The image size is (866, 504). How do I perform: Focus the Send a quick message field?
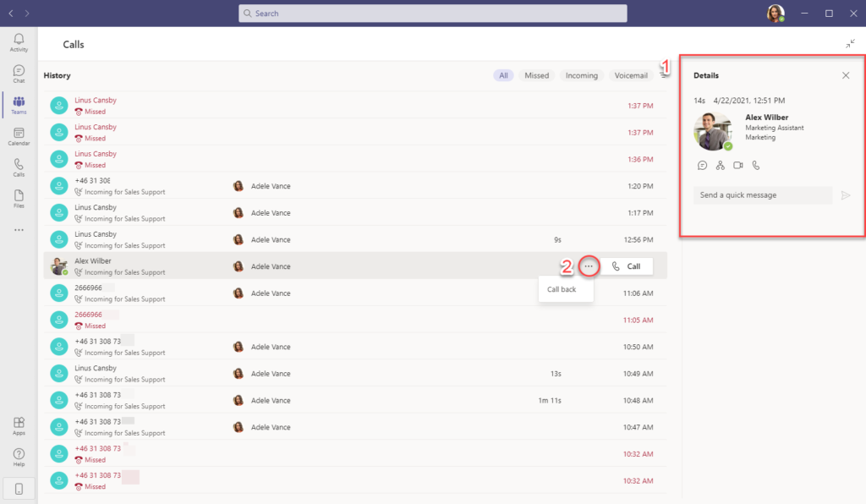pos(763,194)
